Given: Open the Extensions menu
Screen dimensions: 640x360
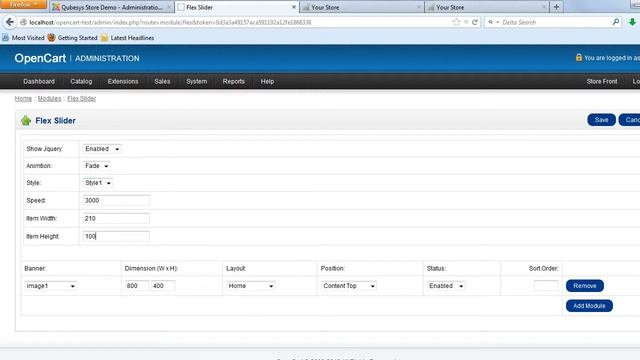Looking at the screenshot, I should [x=123, y=81].
